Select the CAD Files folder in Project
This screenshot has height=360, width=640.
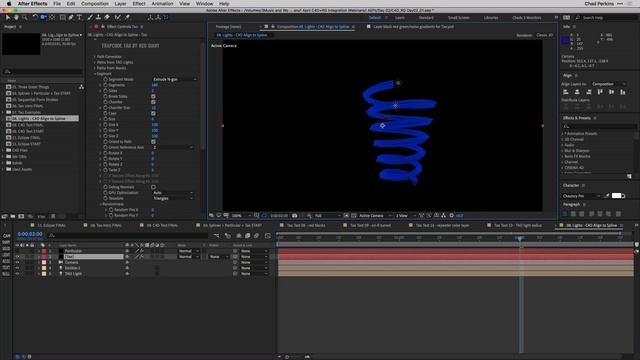click(x=20, y=150)
